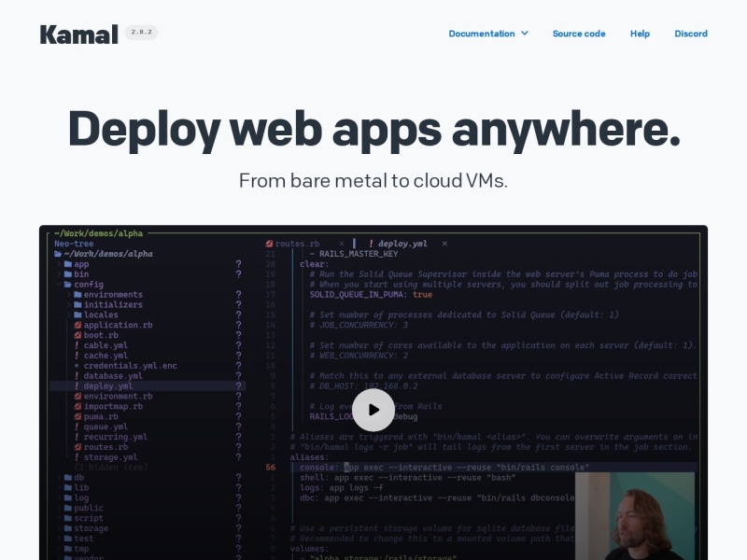Close the routes.rb tab with its X
Image resolution: width=747 pixels, height=560 pixels.
tap(342, 244)
